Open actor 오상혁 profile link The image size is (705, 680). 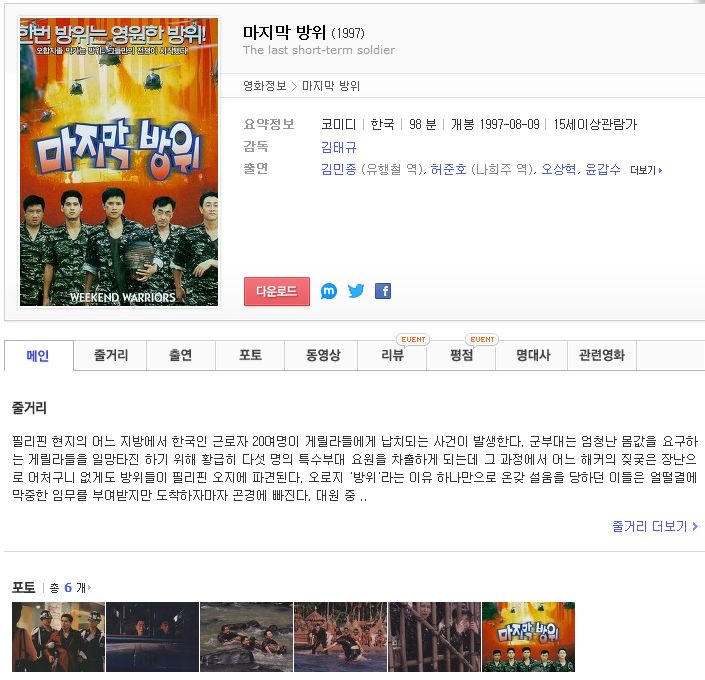coord(558,170)
